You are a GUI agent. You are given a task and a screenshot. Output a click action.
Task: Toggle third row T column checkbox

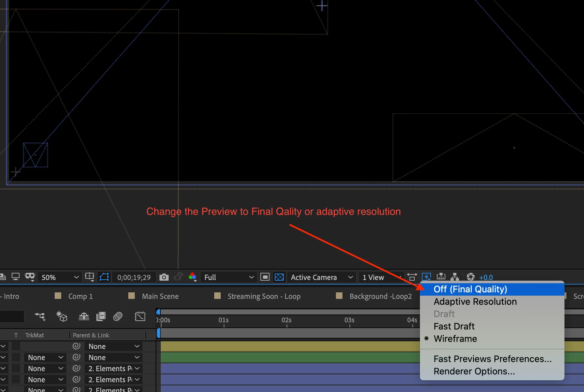coord(16,368)
